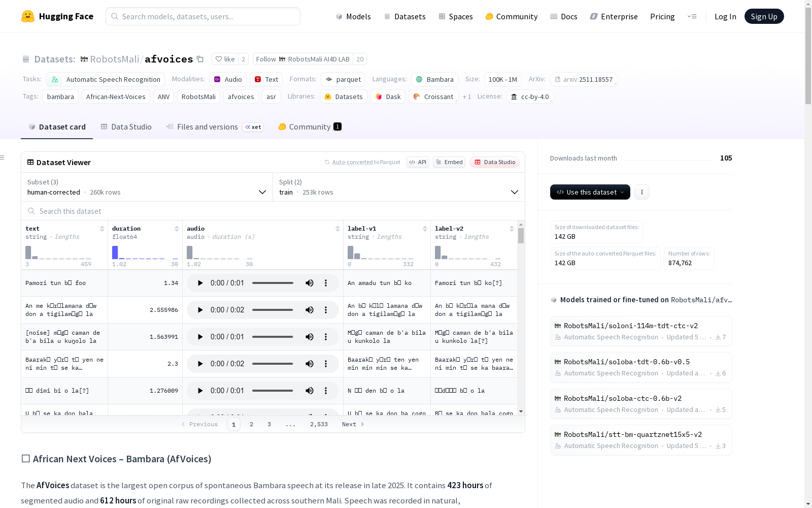Click the Hugging Face logo icon
Screen dimensions: 812x508
(x=28, y=16)
